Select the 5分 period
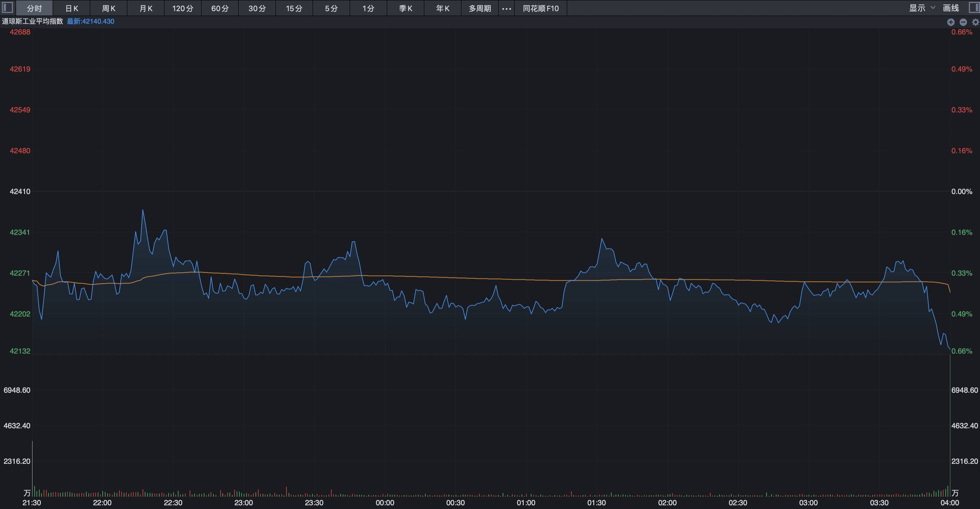This screenshot has height=509, width=980. 331,8
